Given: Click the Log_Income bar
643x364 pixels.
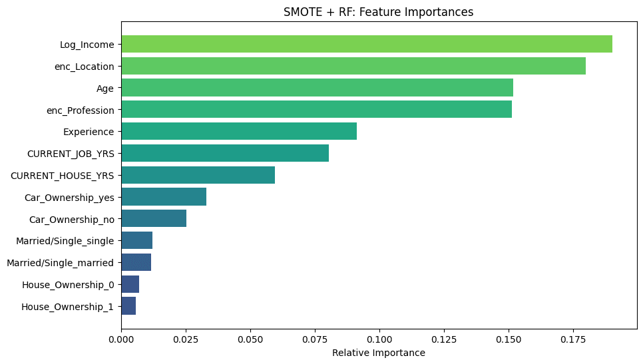Looking at the screenshot, I should (366, 44).
